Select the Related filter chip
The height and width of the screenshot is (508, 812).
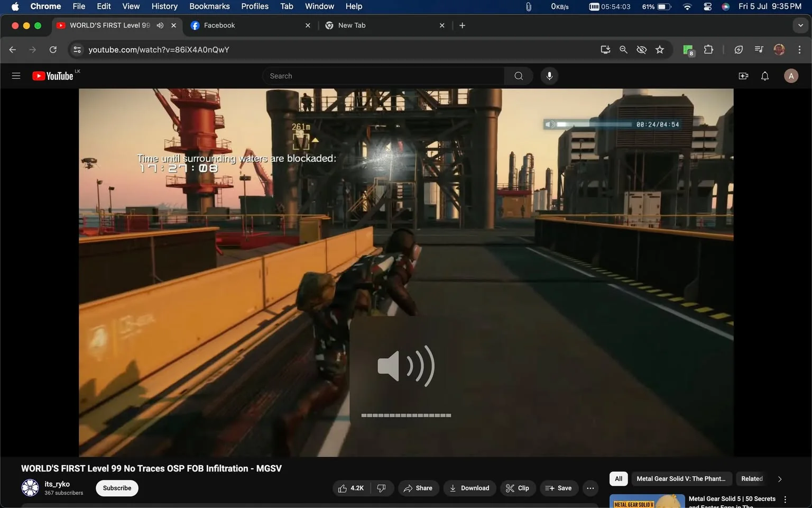tap(752, 478)
